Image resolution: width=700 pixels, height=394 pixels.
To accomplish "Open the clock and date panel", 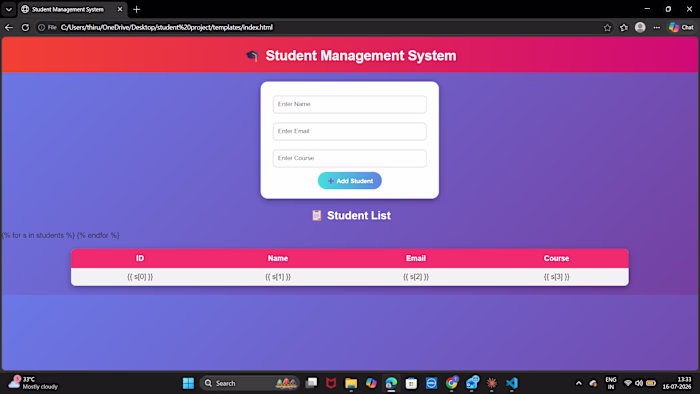I will pos(677,383).
